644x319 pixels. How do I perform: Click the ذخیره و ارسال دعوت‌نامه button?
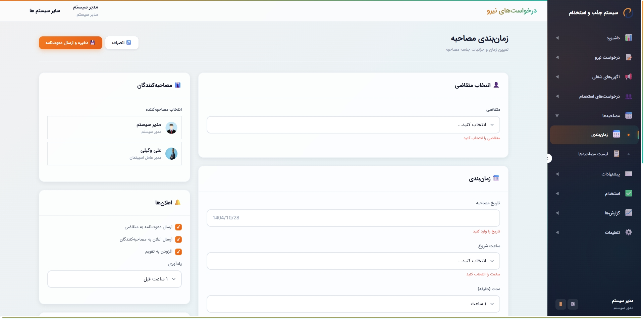click(70, 43)
